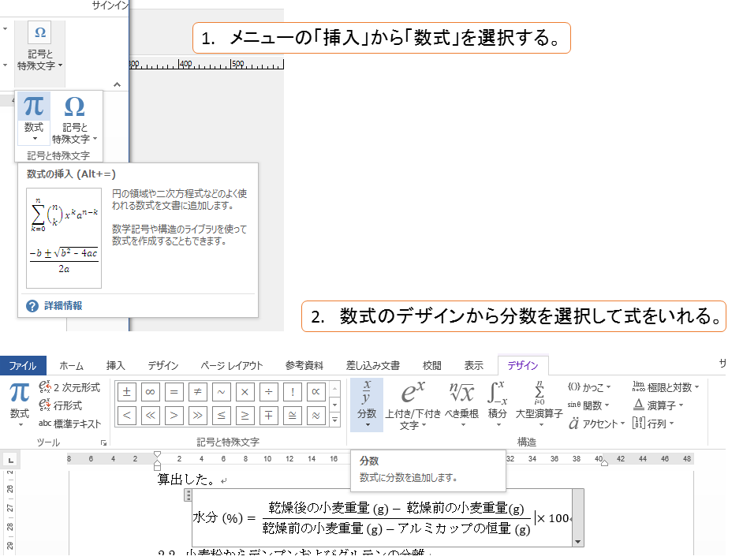Open the 積分 integral structures

(498, 402)
